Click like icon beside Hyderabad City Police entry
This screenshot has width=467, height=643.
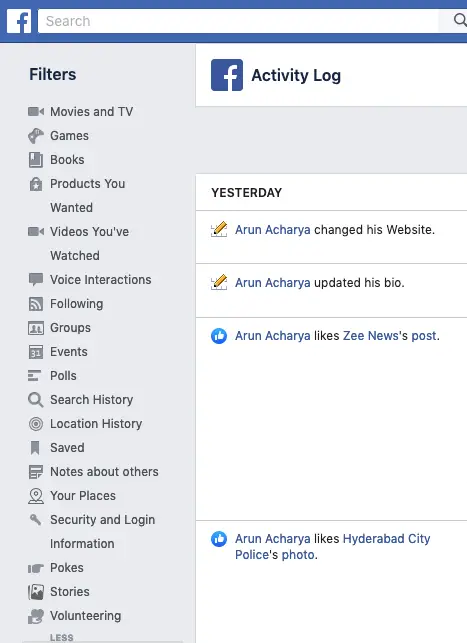tap(219, 539)
